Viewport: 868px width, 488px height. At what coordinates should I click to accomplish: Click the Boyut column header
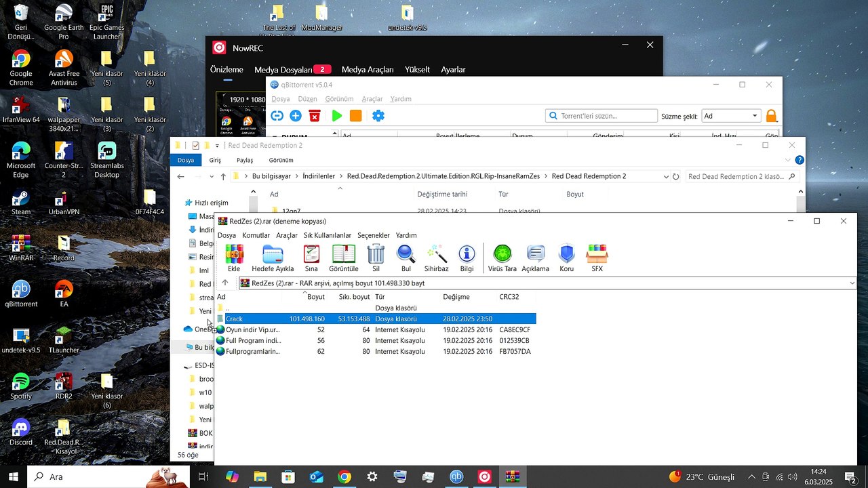coord(316,297)
